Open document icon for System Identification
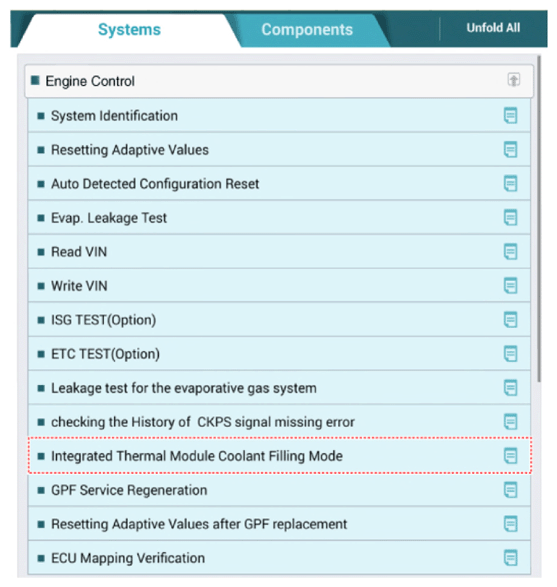 [x=510, y=115]
